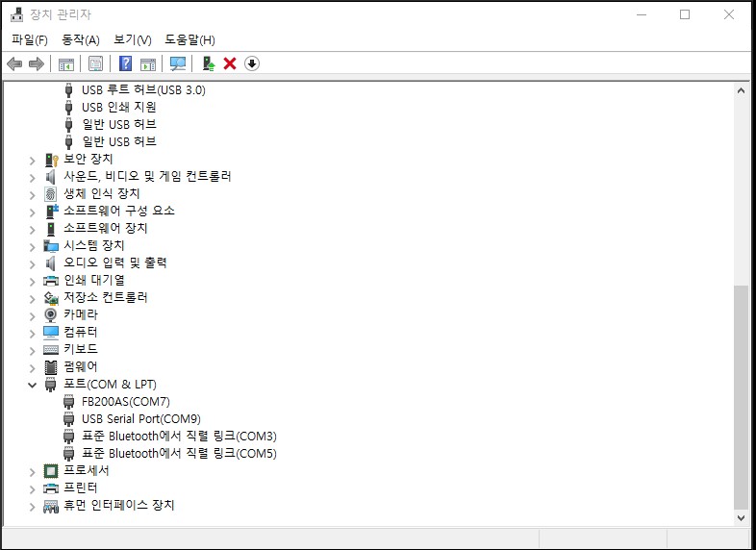Select USB Serial Port(COM9) device
This screenshot has width=756, height=550.
(140, 419)
